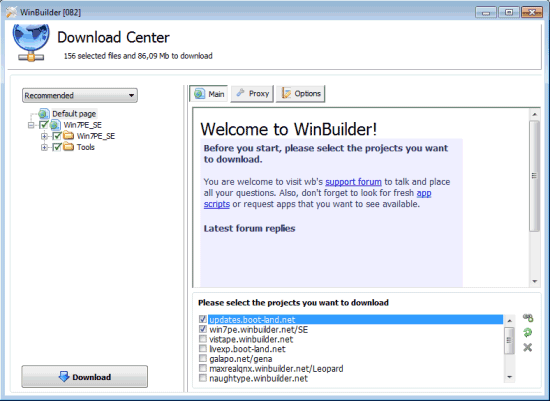Screen dimensions: 550x401
Task: Select galapo.net/gena list entry text
Action: [241, 359]
